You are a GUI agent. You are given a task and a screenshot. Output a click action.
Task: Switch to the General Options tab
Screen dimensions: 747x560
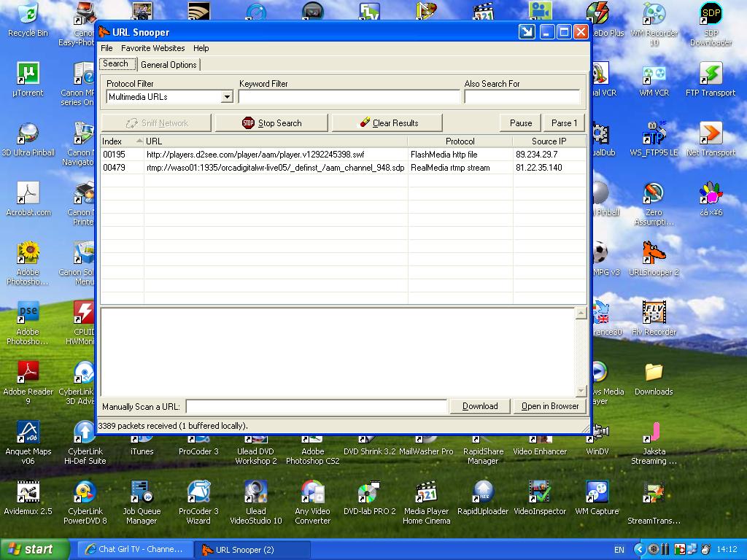point(169,65)
